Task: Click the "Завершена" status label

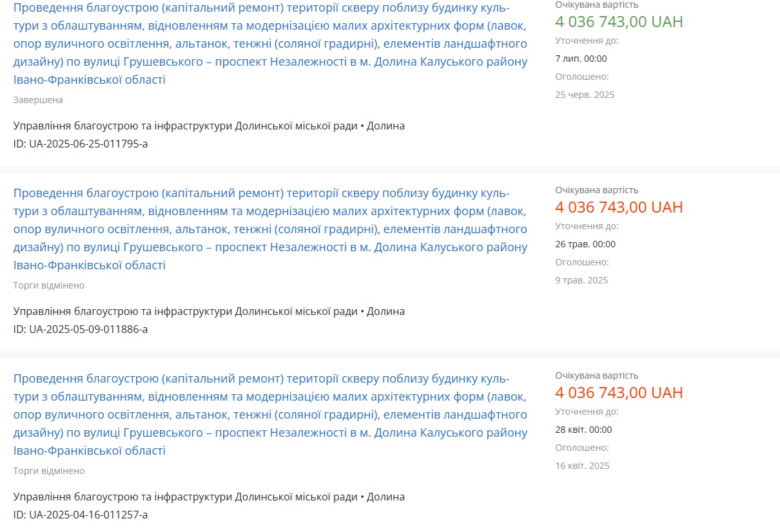Action: tap(38, 100)
